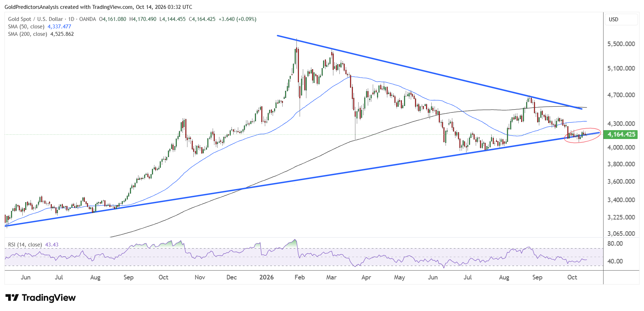The image size is (644, 311).
Task: Select the SMA (50, close) indicator label
Action: [26, 27]
